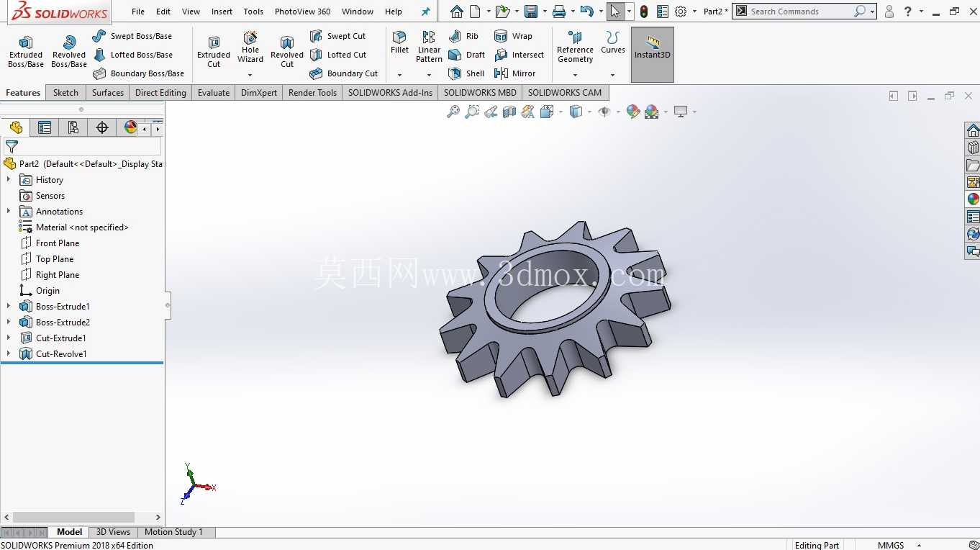
Task: Open the Reference Geometry tool
Action: [575, 47]
